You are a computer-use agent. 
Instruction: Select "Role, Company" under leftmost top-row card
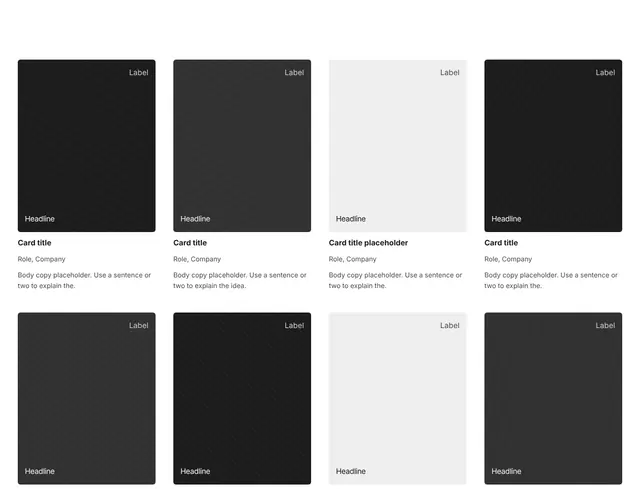coord(41,259)
